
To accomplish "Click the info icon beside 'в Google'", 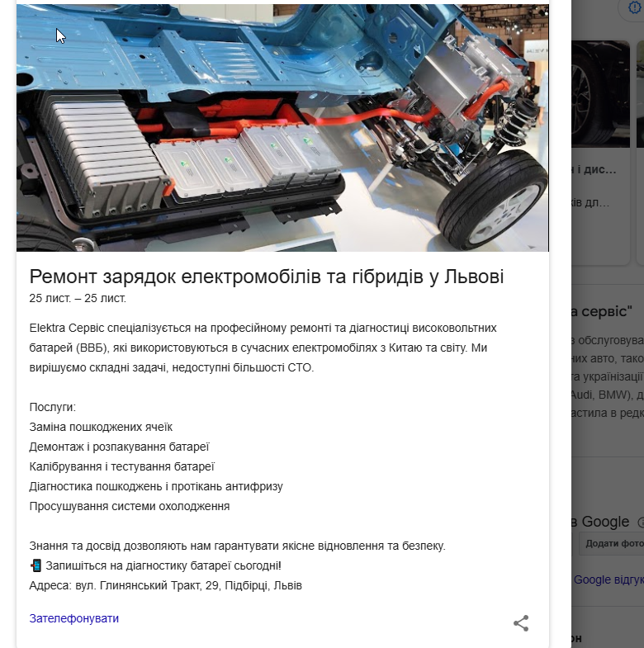I will 640,523.
